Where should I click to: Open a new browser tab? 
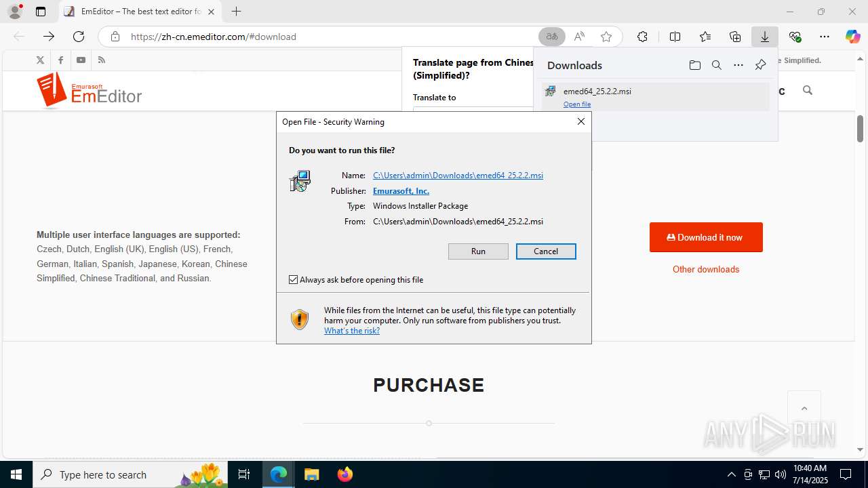point(236,12)
